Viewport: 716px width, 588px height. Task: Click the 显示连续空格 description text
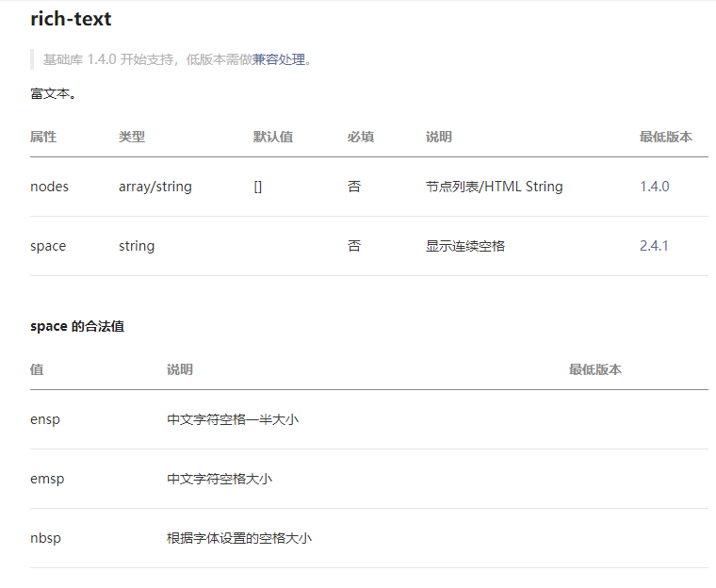[465, 246]
